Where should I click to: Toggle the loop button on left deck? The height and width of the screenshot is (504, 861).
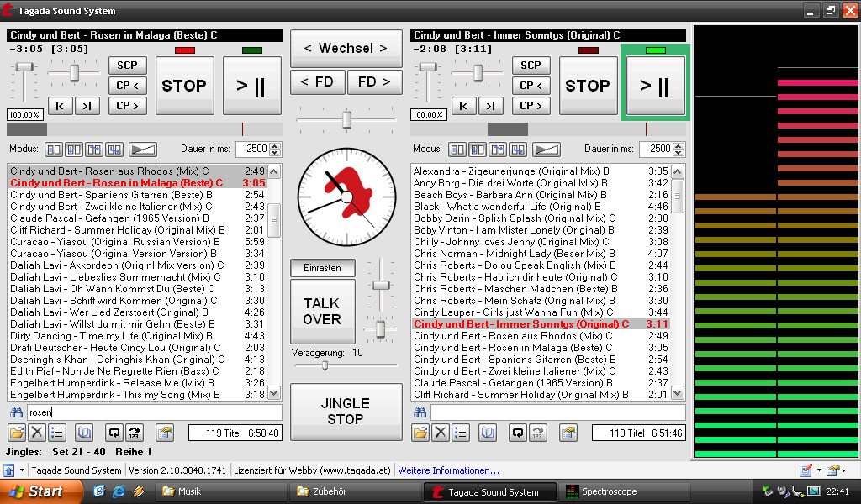tap(114, 433)
